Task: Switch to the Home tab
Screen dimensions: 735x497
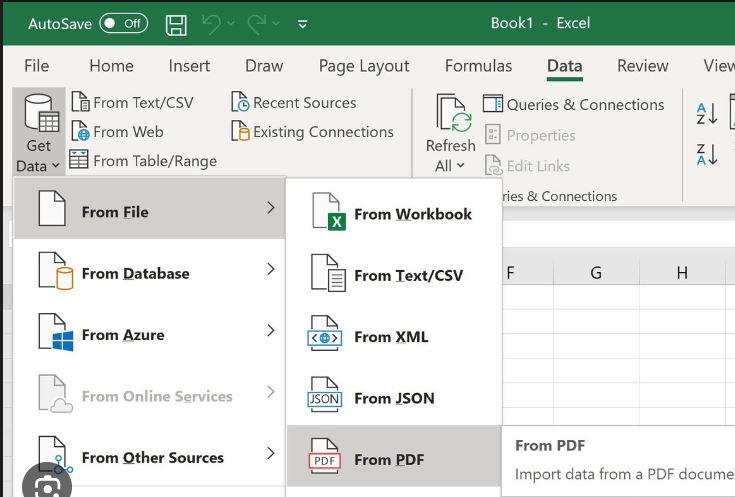Action: (111, 66)
